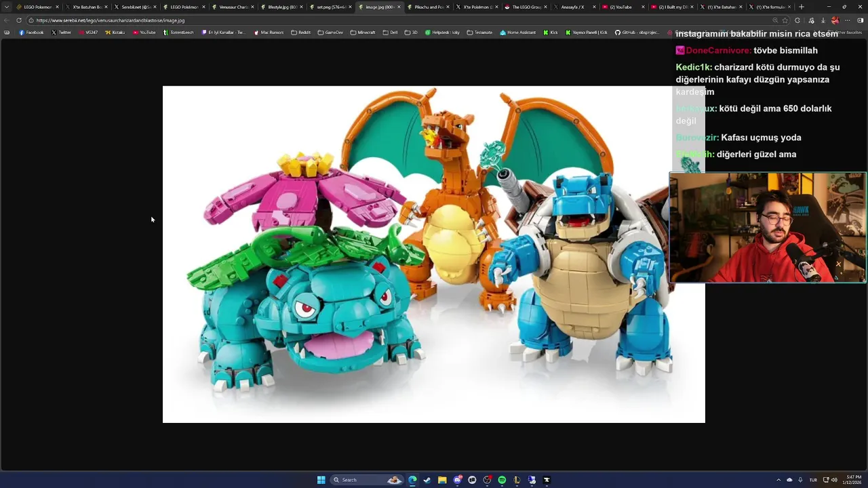Open the Home Assistant bookmark

(517, 33)
